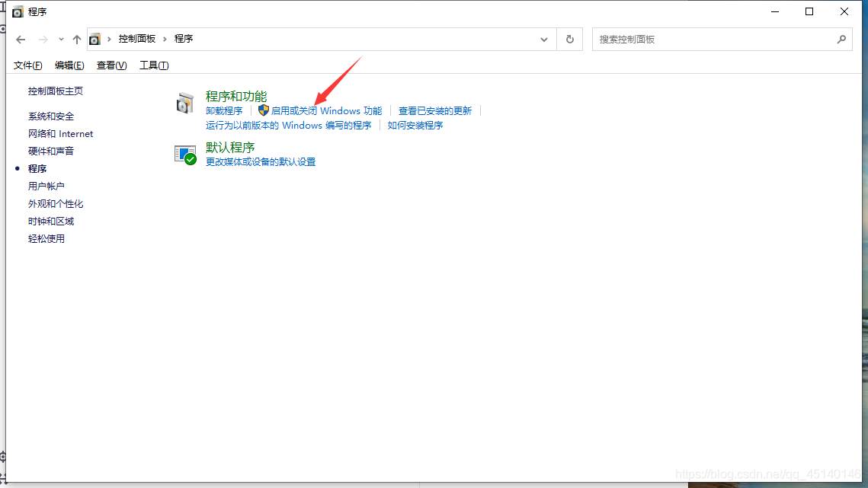
Task: Open the 程序和功能 heading link
Action: click(235, 96)
